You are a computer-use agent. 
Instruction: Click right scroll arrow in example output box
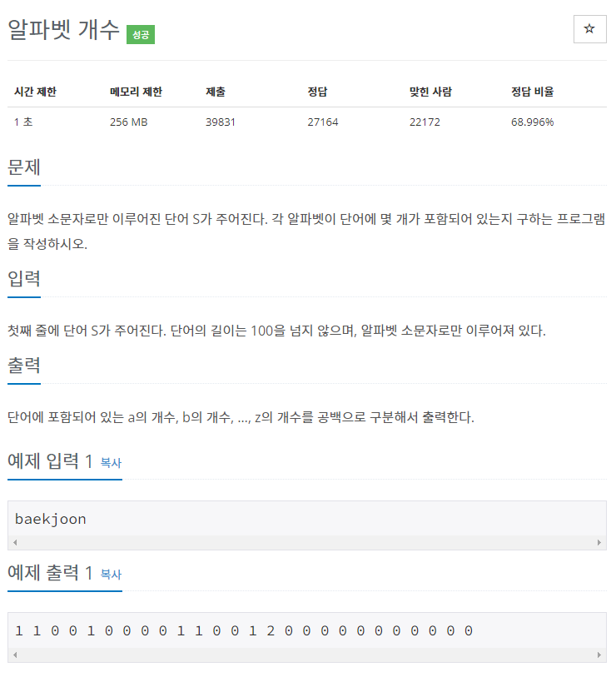pyautogui.click(x=599, y=655)
